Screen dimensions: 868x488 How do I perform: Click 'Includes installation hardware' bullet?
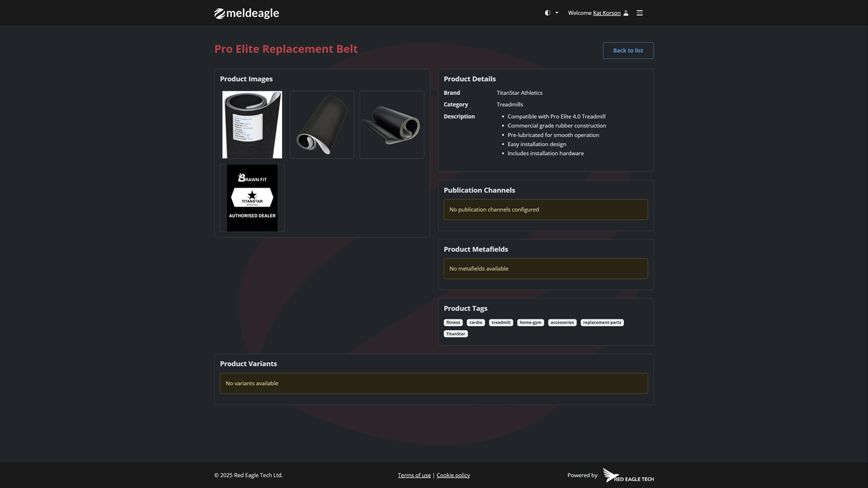coord(545,153)
